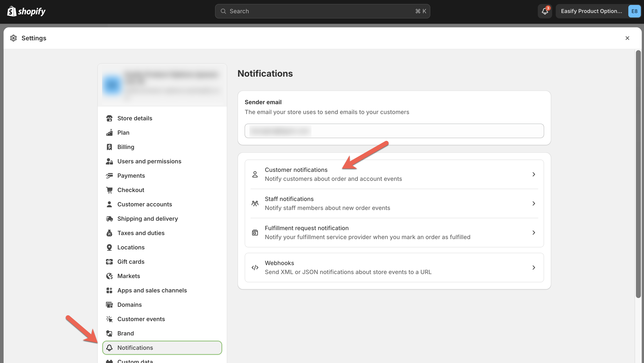
Task: Click the Shipping and delivery truck icon
Action: click(x=110, y=218)
